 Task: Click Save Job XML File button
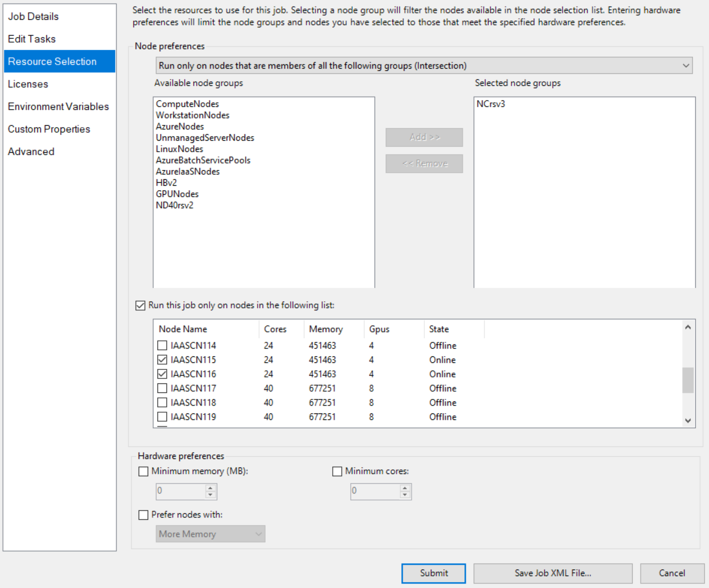(553, 573)
